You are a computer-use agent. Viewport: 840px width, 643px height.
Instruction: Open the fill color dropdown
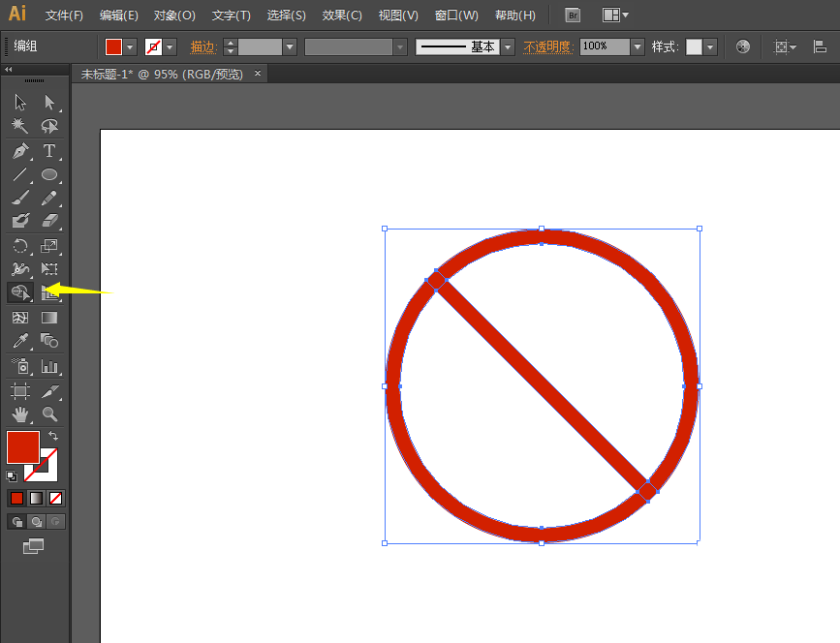click(131, 46)
